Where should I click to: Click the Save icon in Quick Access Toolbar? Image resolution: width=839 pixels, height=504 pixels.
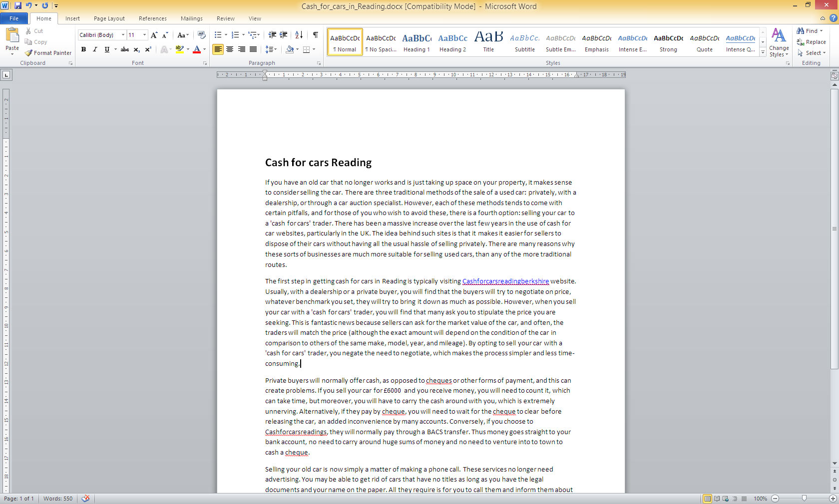coord(18,5)
